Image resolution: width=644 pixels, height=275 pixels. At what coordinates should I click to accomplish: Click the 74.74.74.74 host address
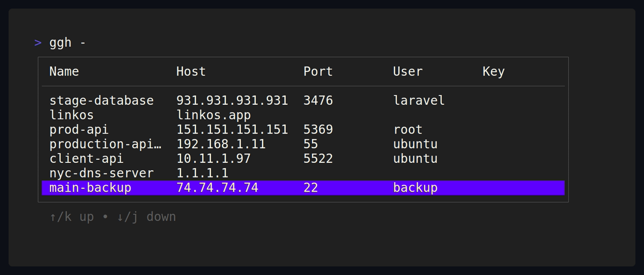click(217, 187)
